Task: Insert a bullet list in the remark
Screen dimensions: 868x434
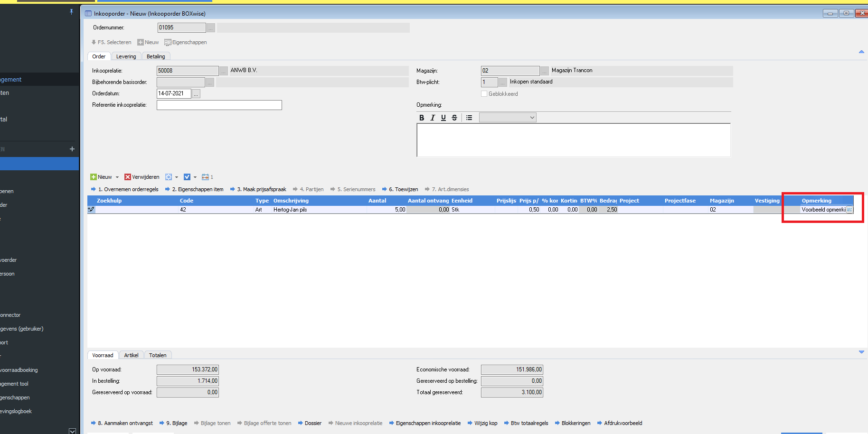Action: tap(469, 118)
